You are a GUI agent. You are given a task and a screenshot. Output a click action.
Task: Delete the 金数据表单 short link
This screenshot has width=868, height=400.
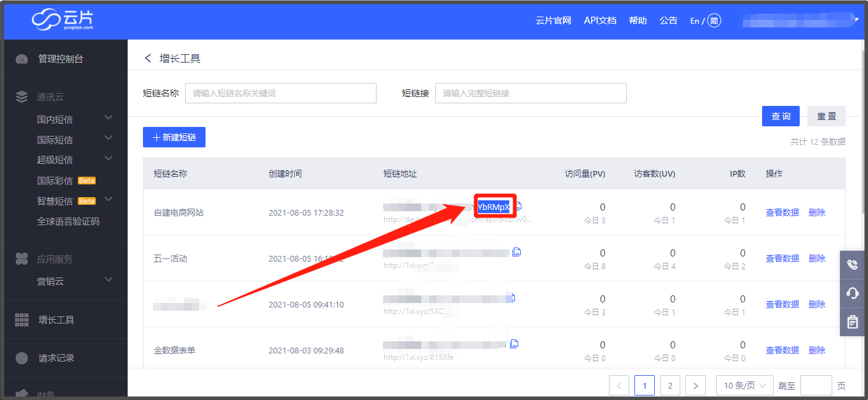[817, 350]
